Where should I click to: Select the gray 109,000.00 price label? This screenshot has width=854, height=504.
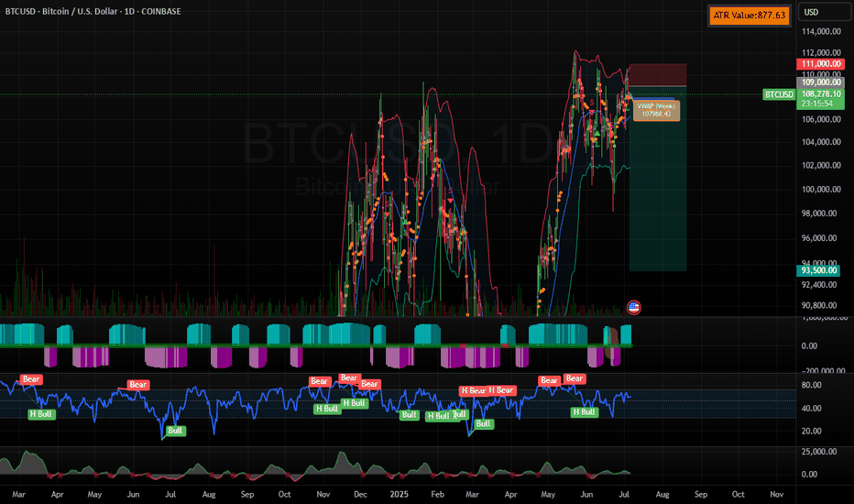click(x=821, y=82)
